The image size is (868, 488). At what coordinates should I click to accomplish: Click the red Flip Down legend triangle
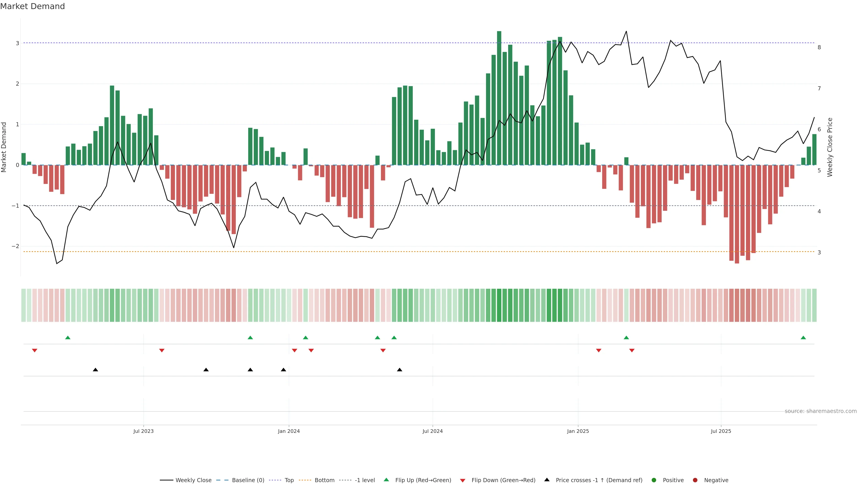(463, 481)
